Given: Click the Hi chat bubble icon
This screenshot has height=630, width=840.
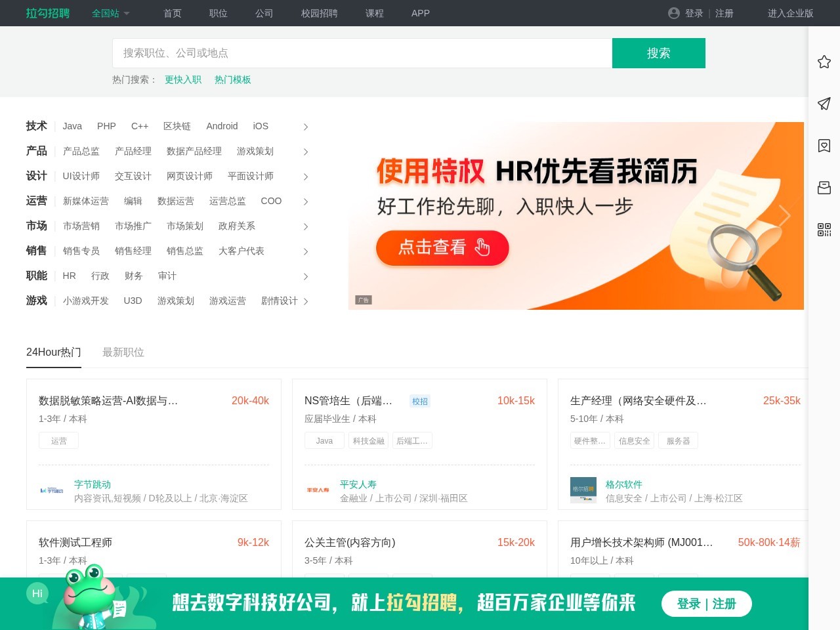Looking at the screenshot, I should (37, 593).
